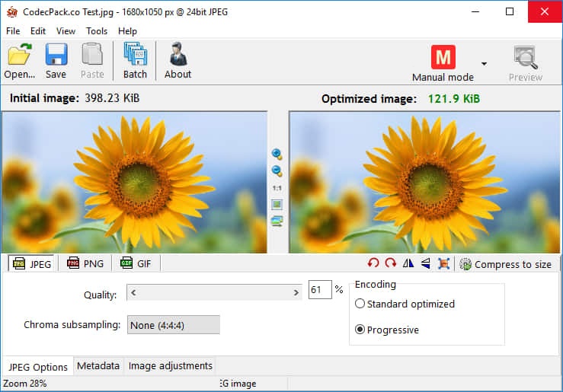The image size is (563, 392).
Task: Switch to the PNG format tab
Action: (x=85, y=263)
